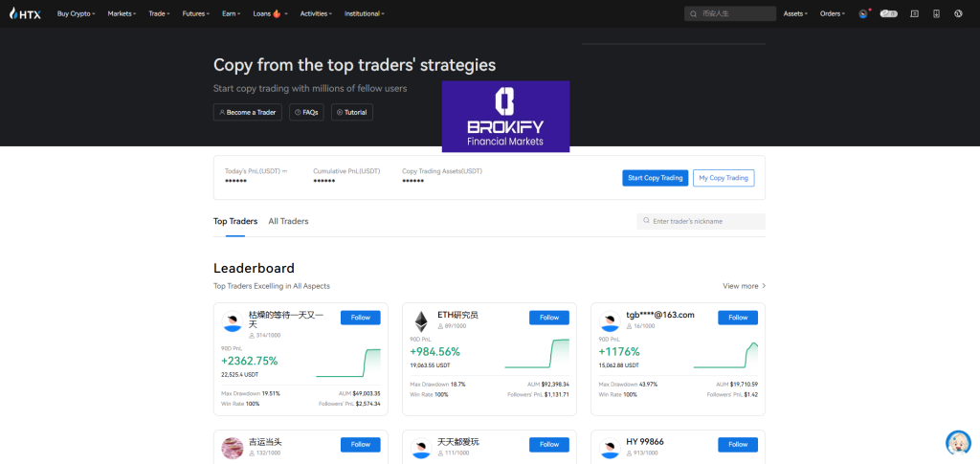Click the +1176% PnL value
The image size is (980, 464).
619,352
